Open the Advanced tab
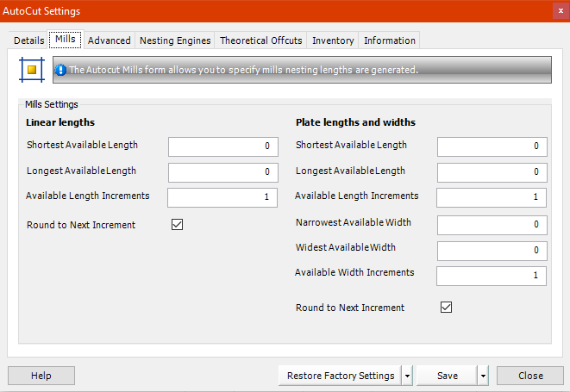The image size is (570, 392). pos(110,40)
